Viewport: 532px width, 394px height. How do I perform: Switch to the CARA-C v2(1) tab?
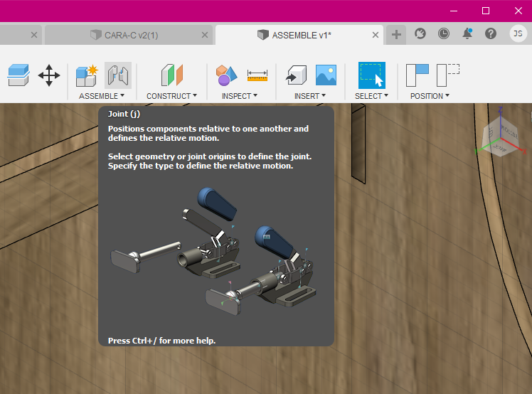(129, 35)
